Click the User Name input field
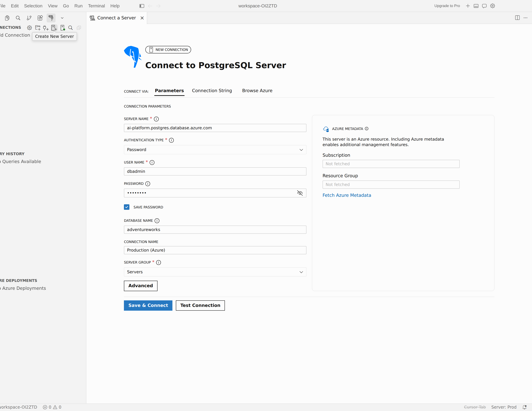The width and height of the screenshot is (532, 411). pyautogui.click(x=215, y=171)
